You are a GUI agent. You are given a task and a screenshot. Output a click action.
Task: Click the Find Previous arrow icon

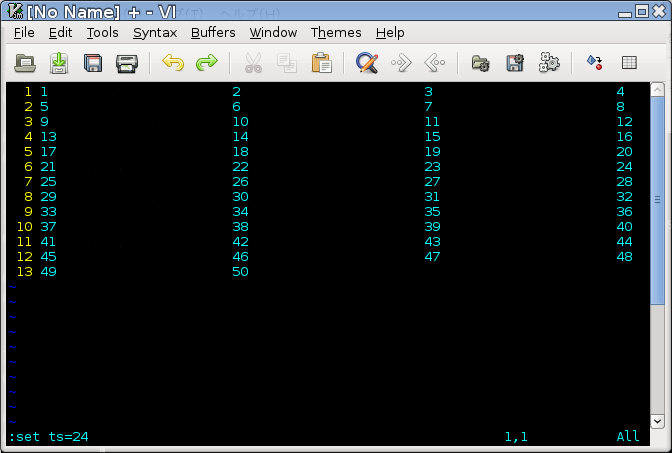click(434, 64)
